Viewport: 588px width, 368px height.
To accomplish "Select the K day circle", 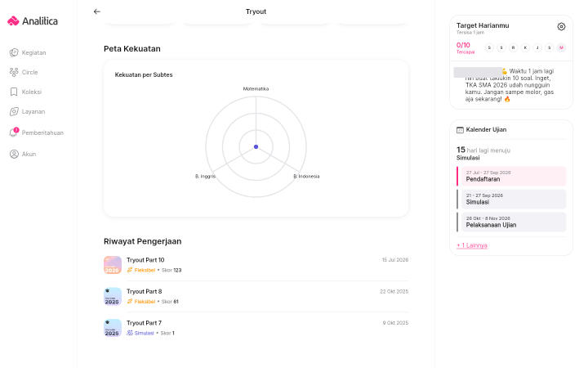I will click(525, 47).
